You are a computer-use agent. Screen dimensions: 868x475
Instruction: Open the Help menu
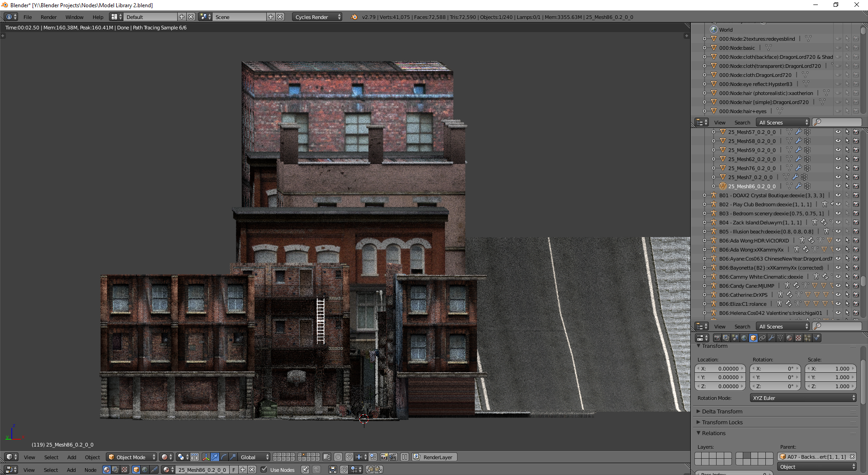[x=98, y=17]
